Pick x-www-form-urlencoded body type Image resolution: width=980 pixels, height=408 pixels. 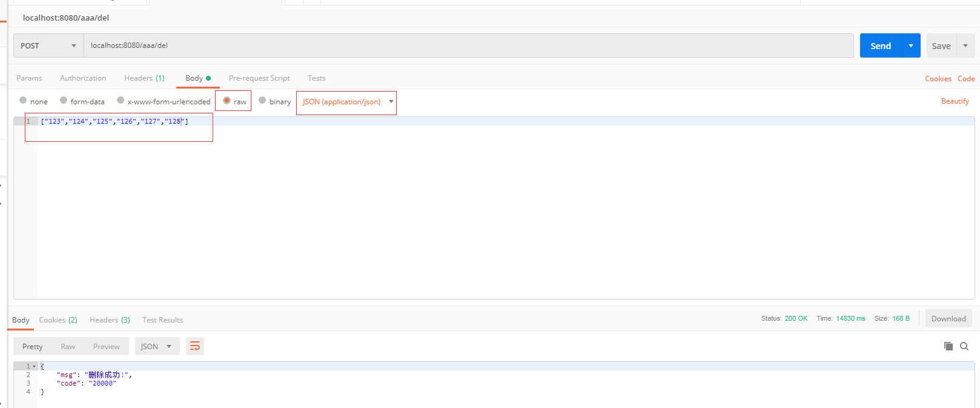pos(121,101)
